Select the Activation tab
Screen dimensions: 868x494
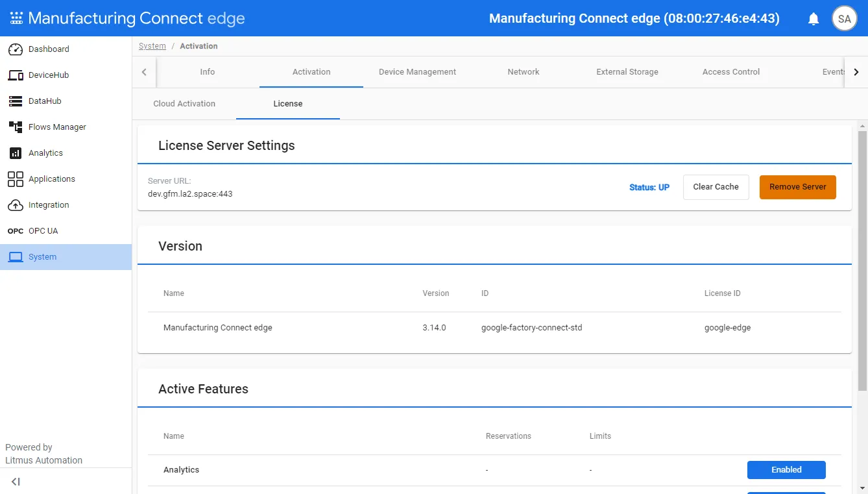click(311, 72)
